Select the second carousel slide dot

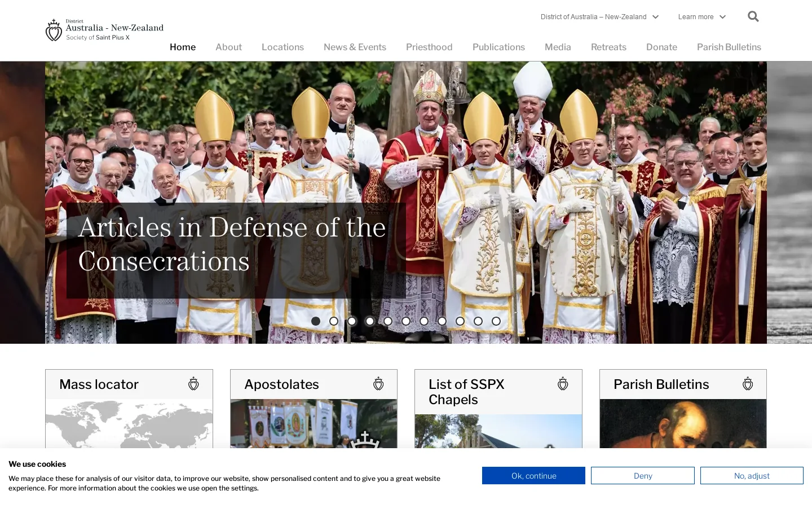coord(334,321)
